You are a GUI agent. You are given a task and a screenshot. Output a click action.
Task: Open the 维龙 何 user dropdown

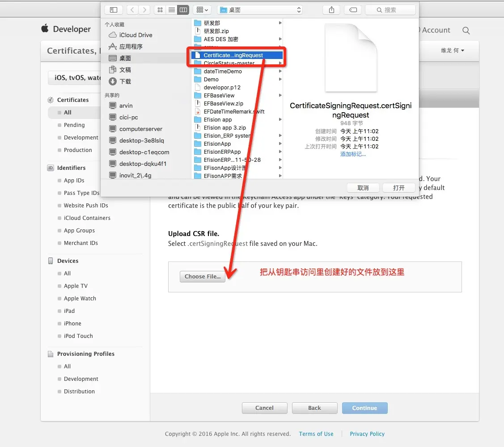point(453,51)
